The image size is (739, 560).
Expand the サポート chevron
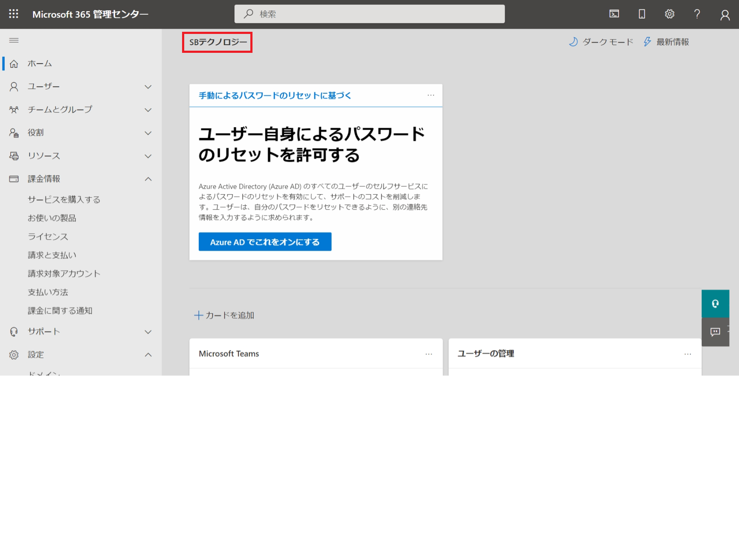coord(148,332)
